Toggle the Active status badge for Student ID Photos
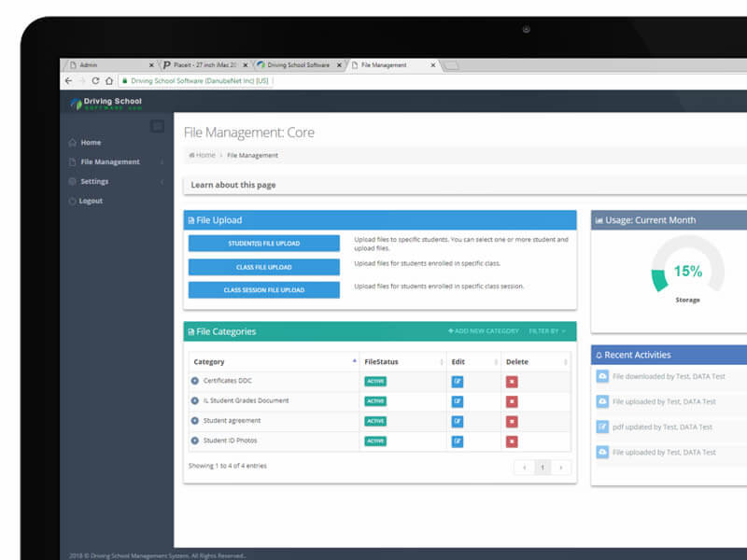747x560 pixels. 375,441
